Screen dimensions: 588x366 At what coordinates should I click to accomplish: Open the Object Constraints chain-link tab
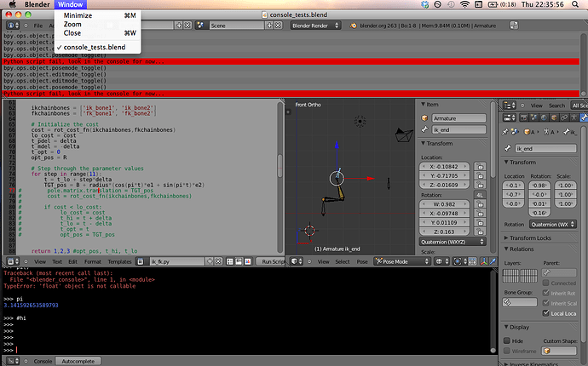tap(563, 118)
